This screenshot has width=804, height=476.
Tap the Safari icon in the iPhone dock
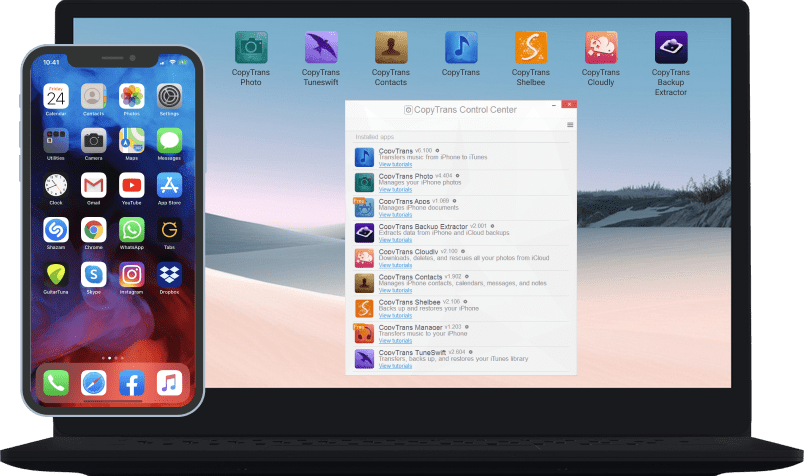click(93, 383)
